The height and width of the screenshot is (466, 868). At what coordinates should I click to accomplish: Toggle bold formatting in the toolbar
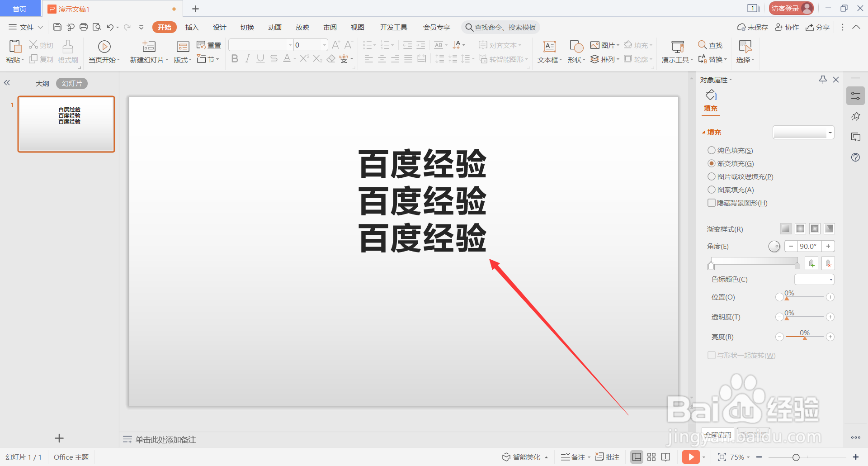(234, 58)
